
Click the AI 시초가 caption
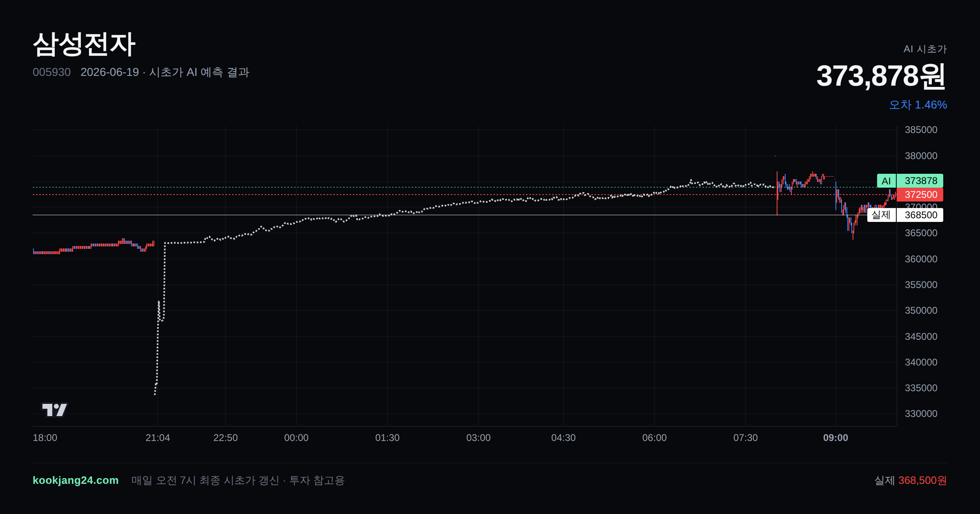tap(925, 49)
